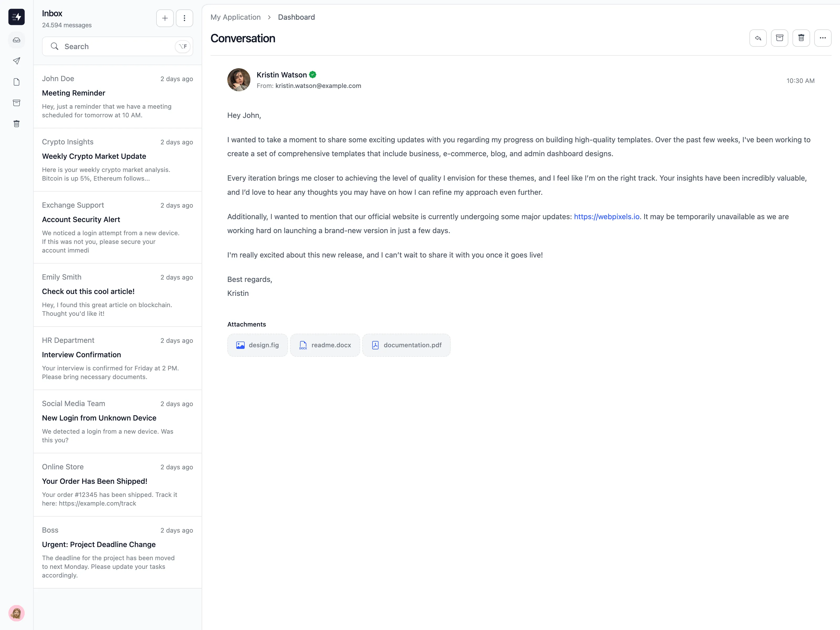
Task: Open the webpixels.io link
Action: click(606, 217)
